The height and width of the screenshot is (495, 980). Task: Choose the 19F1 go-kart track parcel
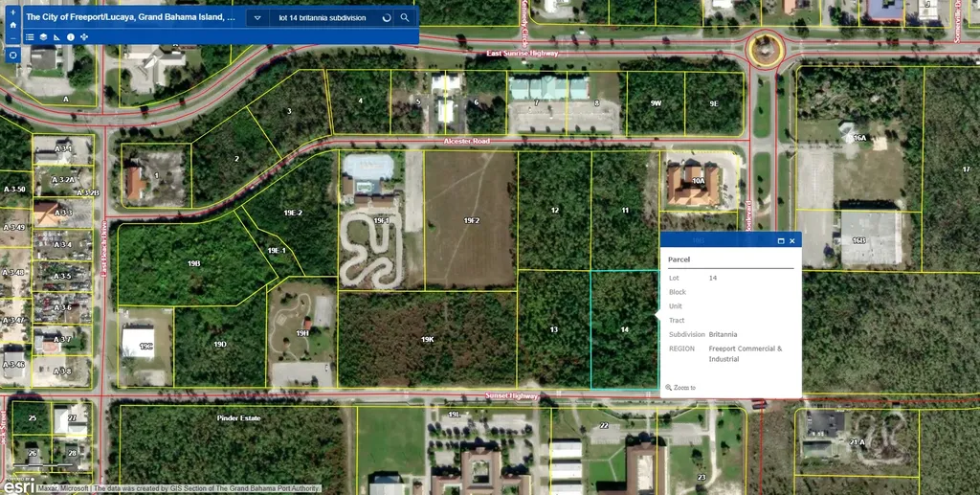(381, 220)
